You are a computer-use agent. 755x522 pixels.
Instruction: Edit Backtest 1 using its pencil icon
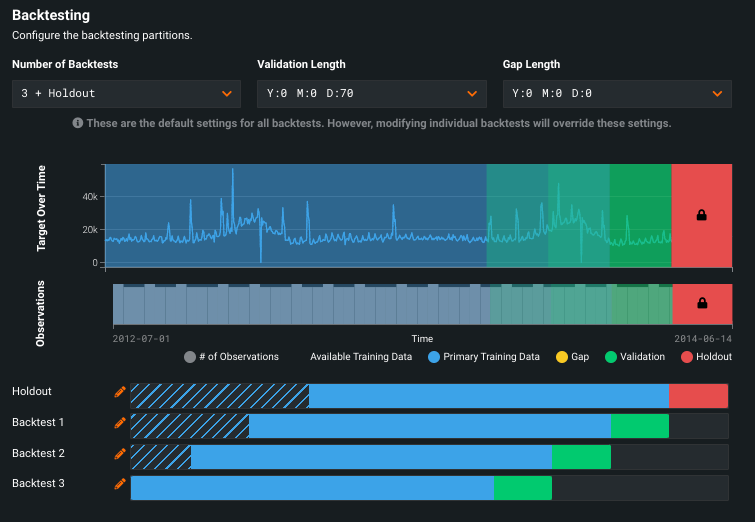(120, 423)
